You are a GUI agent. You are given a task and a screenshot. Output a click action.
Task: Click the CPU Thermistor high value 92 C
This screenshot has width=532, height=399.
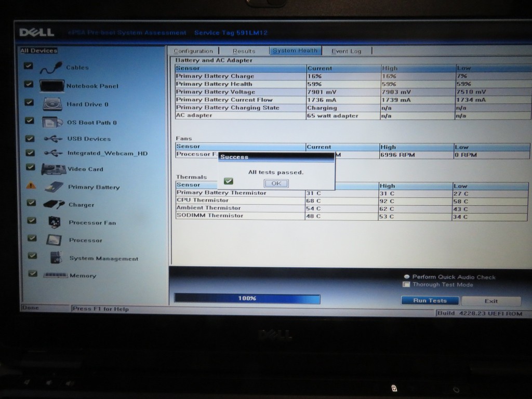click(387, 201)
